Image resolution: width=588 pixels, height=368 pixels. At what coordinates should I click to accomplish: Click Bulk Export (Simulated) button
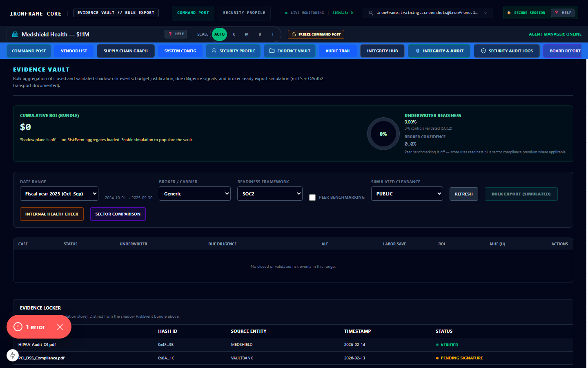tap(521, 194)
